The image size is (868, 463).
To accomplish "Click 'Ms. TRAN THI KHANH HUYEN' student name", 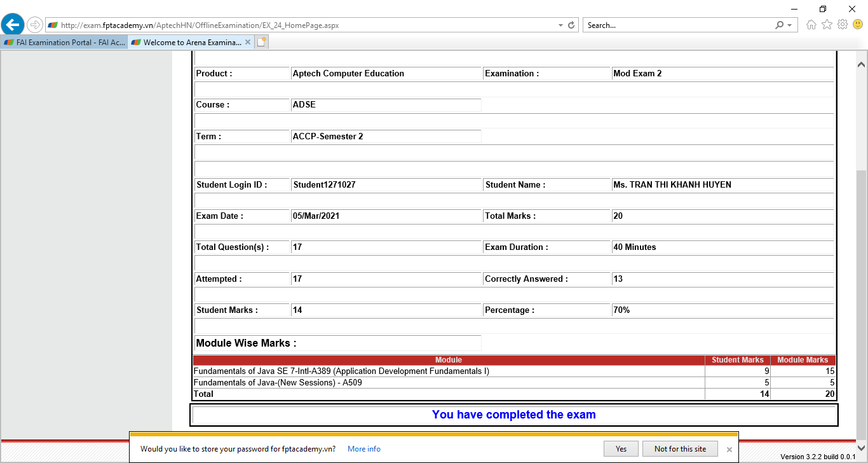I will point(672,184).
